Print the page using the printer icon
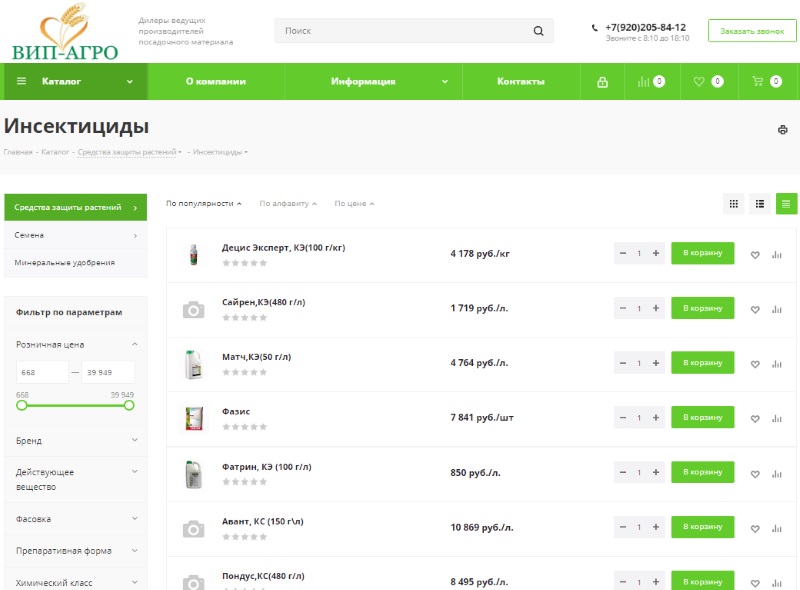Screen dimensions: 800x590 [x=782, y=130]
